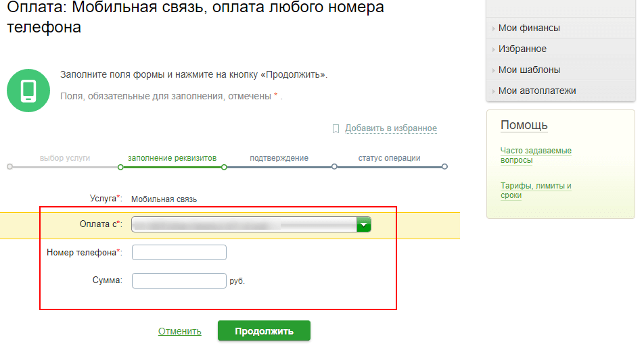Viewport: 644px width, 348px height.
Task: Click the Добавить в избранное link text
Action: pyautogui.click(x=391, y=128)
